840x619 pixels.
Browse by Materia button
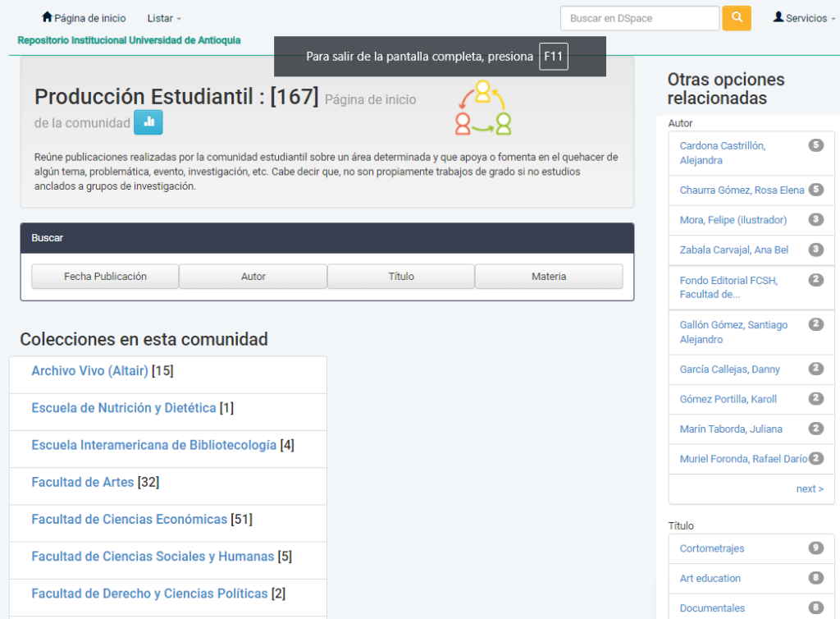[549, 277]
